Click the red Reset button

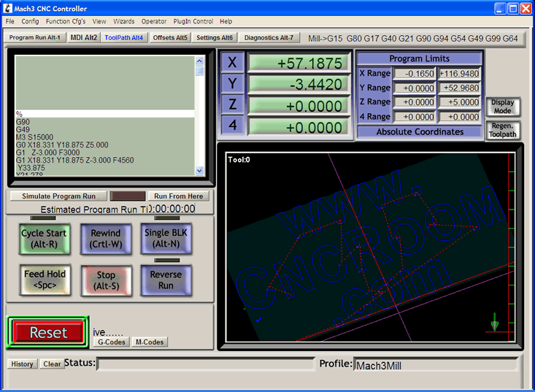tap(48, 332)
